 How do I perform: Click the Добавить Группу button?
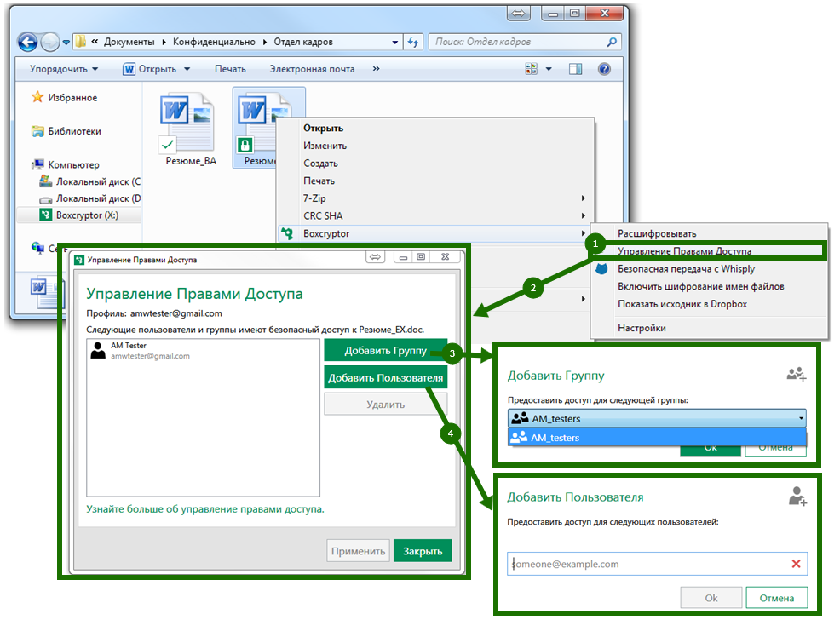(x=385, y=351)
